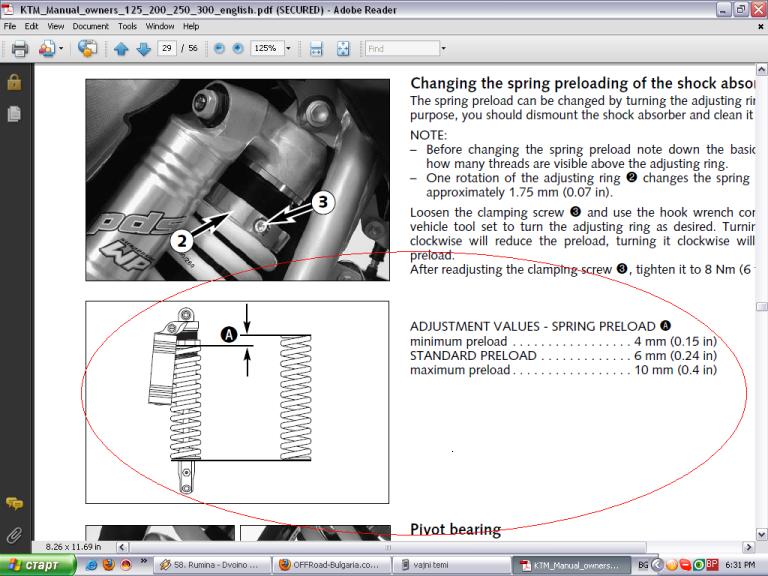
Task: Open the Window menu
Action: pos(160,26)
